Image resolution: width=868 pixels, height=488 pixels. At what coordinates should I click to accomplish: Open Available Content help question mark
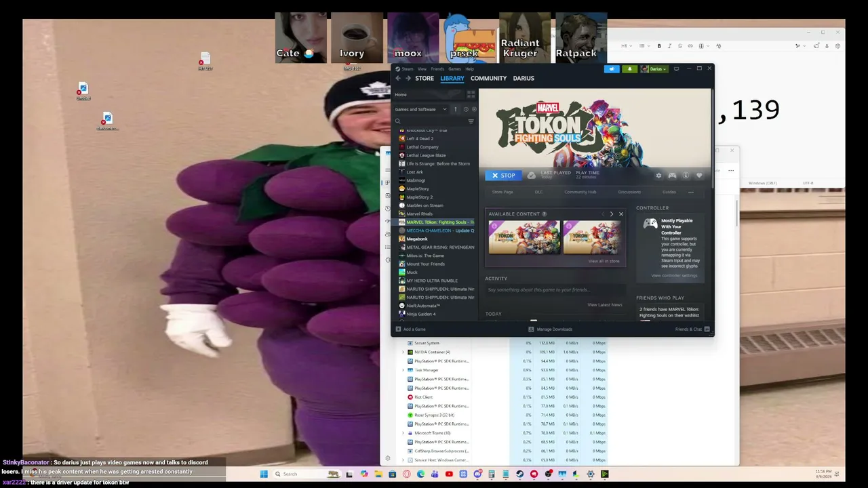pos(544,214)
